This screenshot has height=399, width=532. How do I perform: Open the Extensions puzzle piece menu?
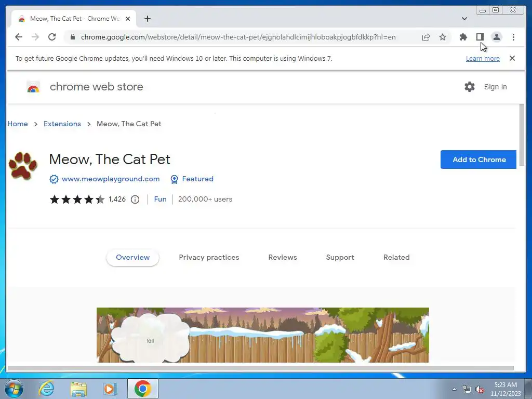(x=463, y=37)
